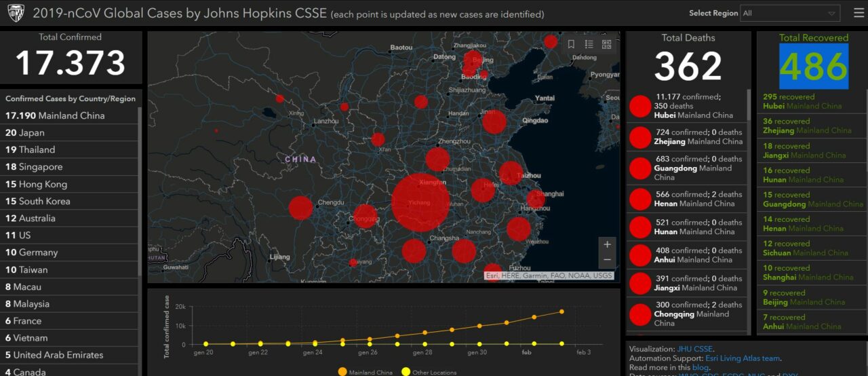868x376 pixels.
Task: Click the 16 recovered Hunan entry
Action: [812, 175]
